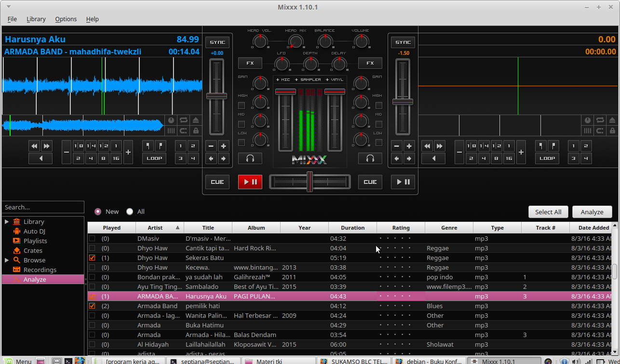Toggle left channel MID kill switch
620x364 pixels.
click(x=242, y=124)
